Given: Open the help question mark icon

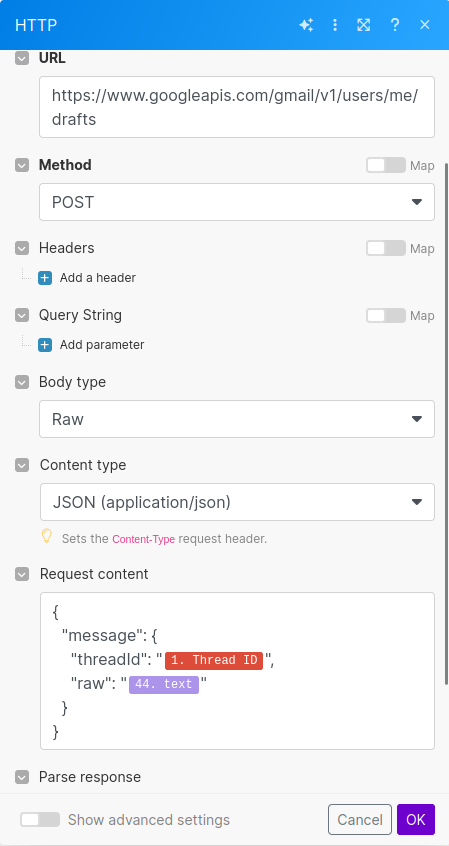Looking at the screenshot, I should coord(394,25).
